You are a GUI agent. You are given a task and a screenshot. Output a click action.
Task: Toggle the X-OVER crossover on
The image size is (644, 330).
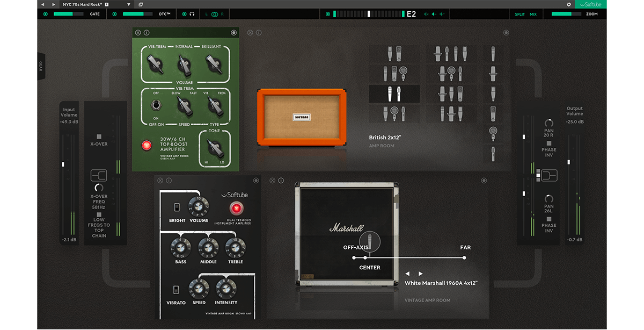(98, 137)
